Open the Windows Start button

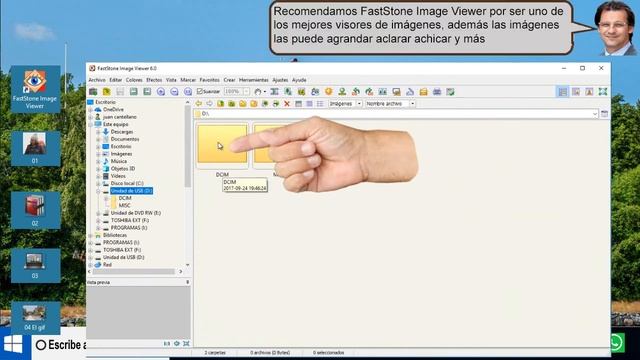[x=13, y=344]
